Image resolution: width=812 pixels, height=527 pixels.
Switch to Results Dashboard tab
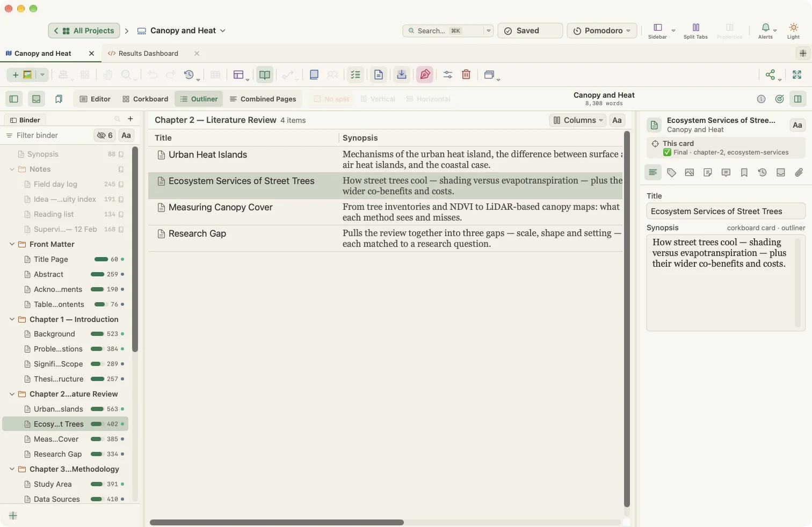tap(148, 53)
